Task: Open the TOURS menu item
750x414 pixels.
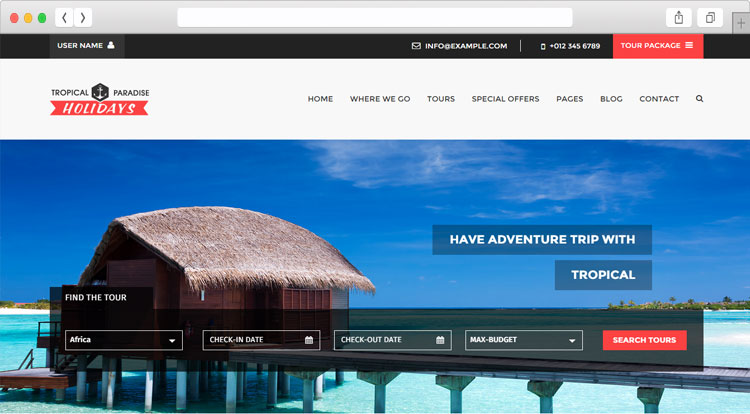Action: [x=441, y=99]
